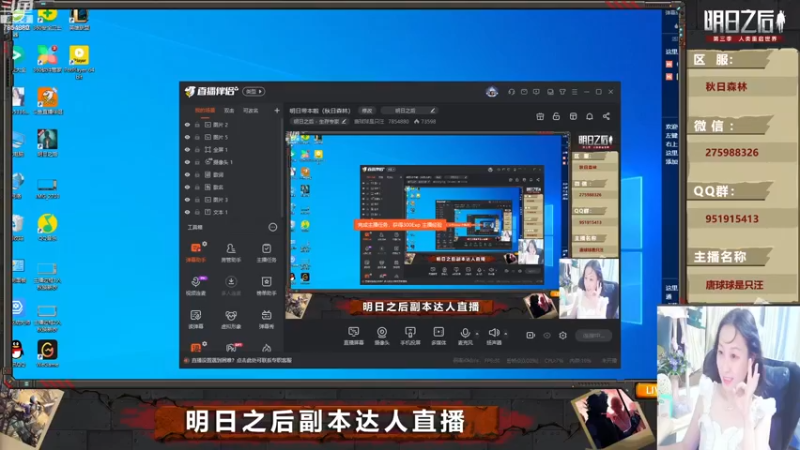
Task: Select the 文本 1 source row
Action: [x=233, y=212]
